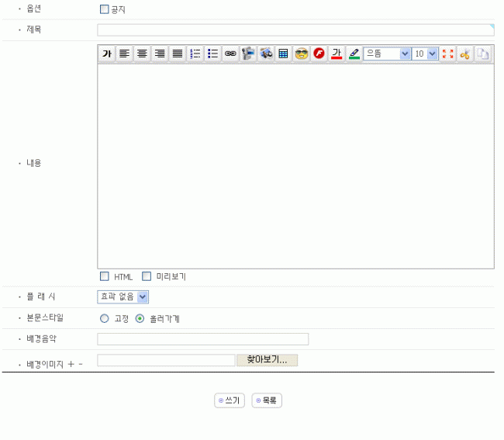This screenshot has height=440, width=504.
Task: Choose highlight color with the marker icon
Action: click(x=354, y=54)
